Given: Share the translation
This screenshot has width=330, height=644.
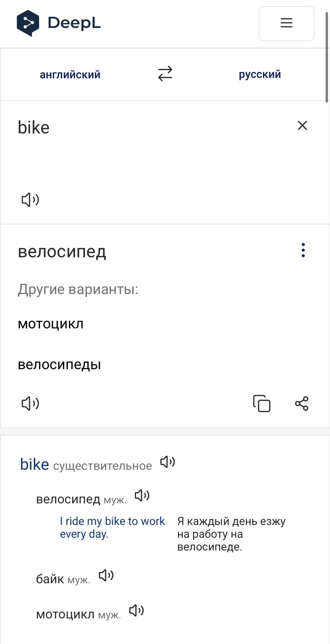Looking at the screenshot, I should coord(302,403).
